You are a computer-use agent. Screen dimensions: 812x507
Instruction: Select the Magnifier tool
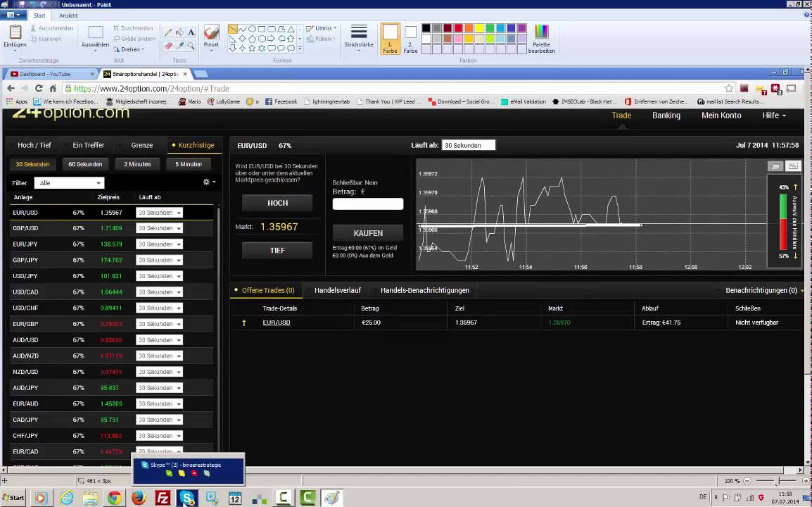pos(191,46)
